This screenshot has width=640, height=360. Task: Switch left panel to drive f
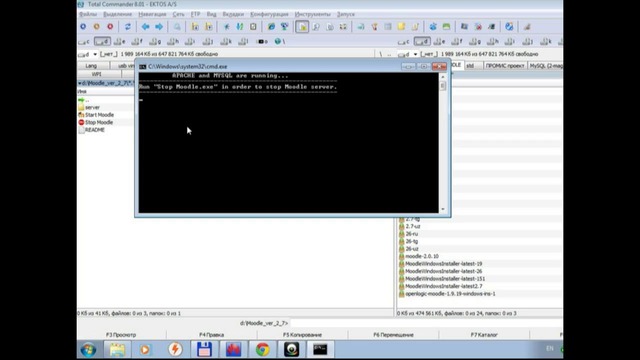point(137,42)
